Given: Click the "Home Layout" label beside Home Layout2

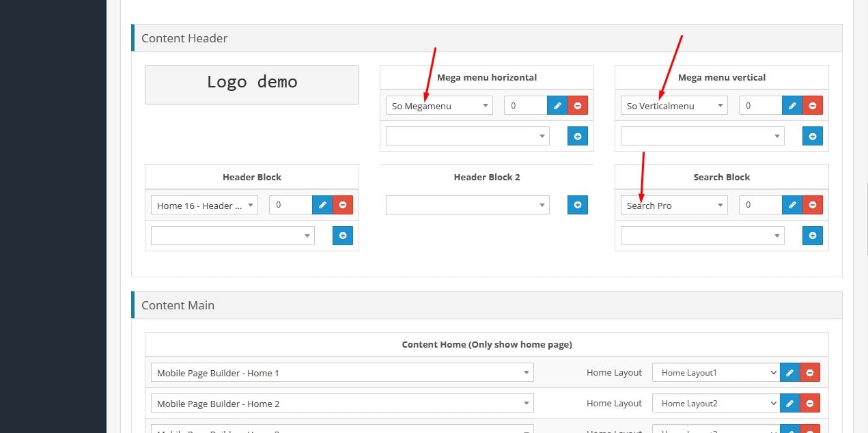Looking at the screenshot, I should (614, 404).
